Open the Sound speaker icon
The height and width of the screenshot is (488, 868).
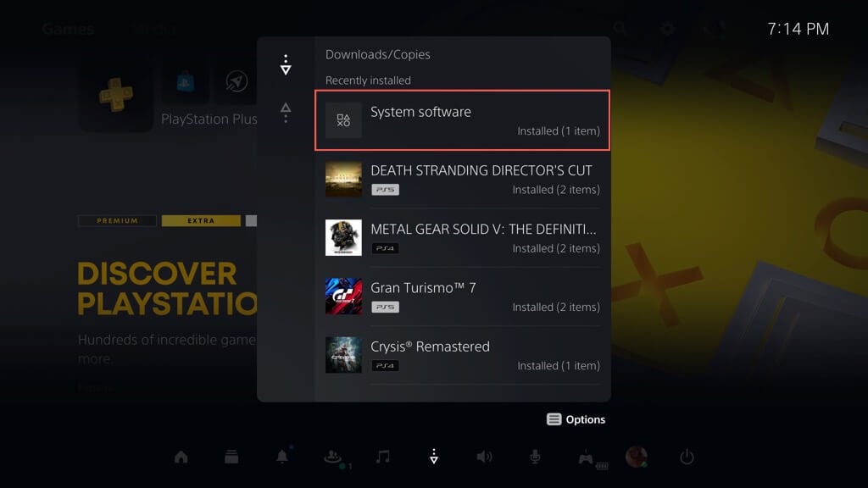tap(484, 457)
